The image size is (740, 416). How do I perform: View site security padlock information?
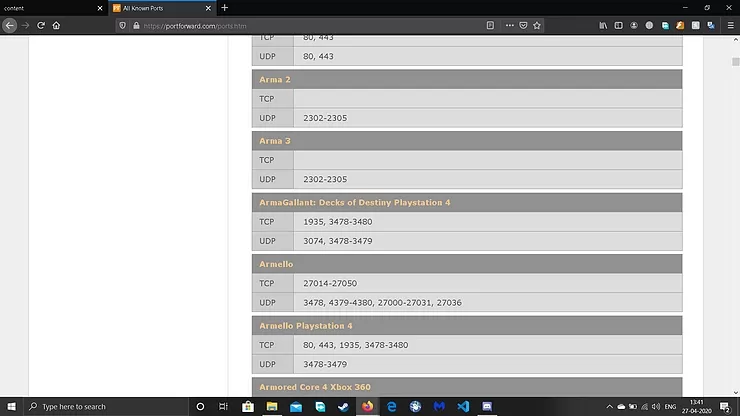tap(136, 26)
